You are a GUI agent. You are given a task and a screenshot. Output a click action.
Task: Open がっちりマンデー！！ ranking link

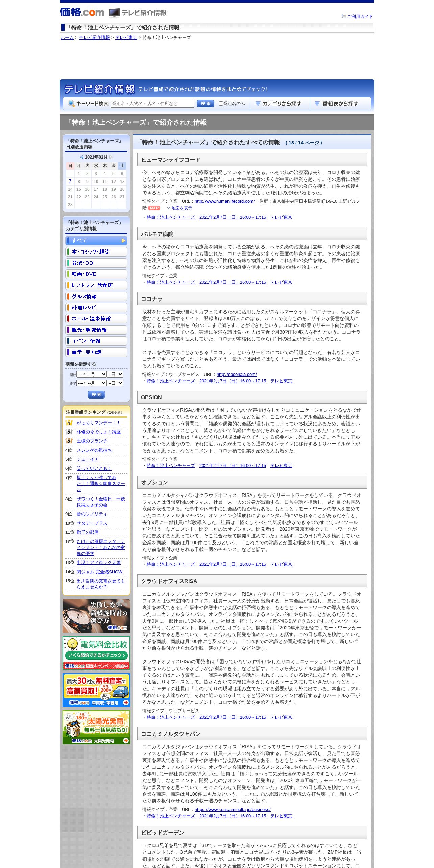click(x=98, y=423)
